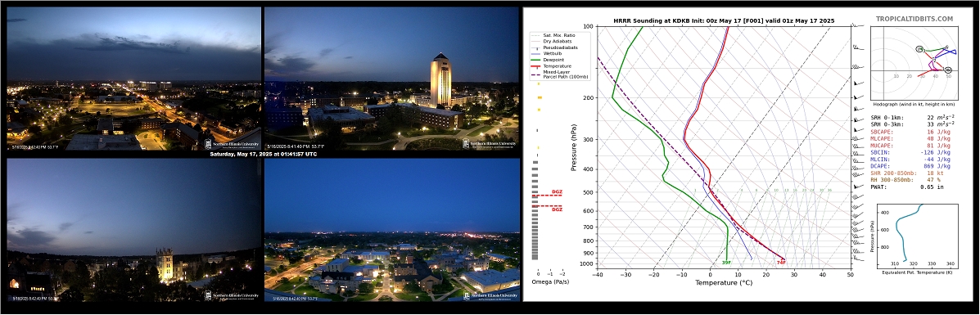Click the HRRR Sounding at KDKB chart title

click(724, 20)
